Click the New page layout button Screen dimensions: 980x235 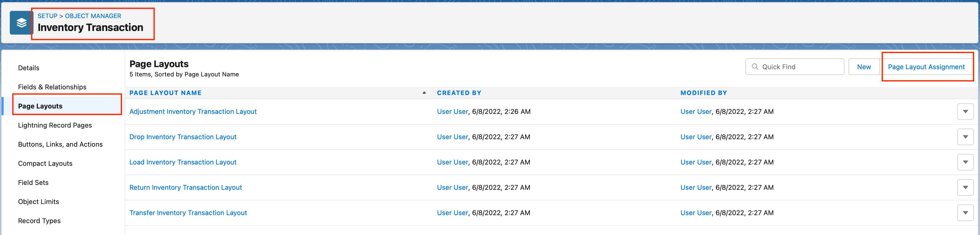click(x=863, y=67)
